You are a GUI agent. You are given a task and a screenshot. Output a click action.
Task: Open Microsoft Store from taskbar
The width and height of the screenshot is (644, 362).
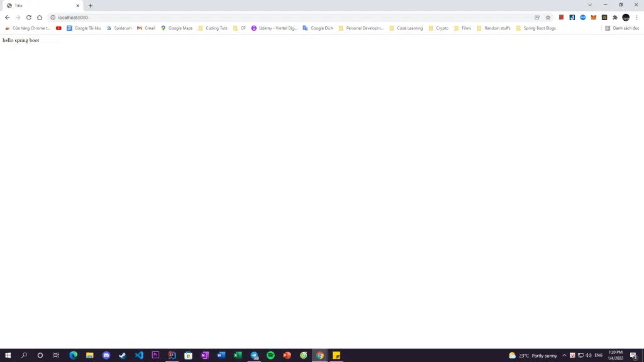[x=189, y=356]
